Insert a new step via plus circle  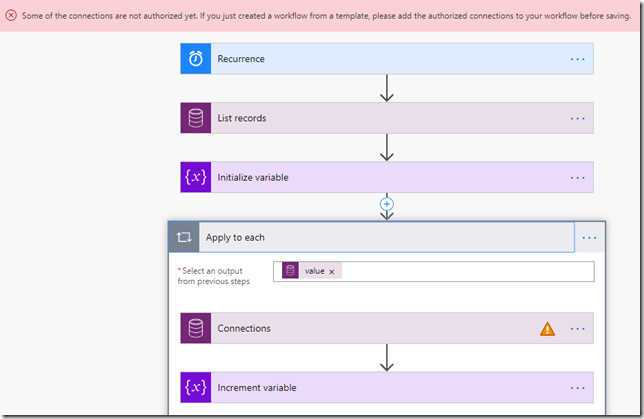click(x=386, y=204)
